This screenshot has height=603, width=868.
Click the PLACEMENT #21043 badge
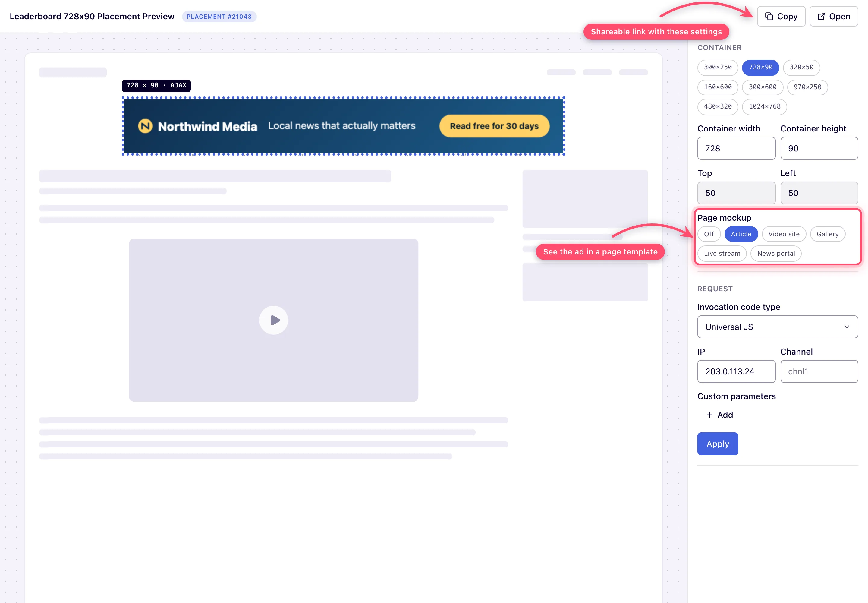[x=219, y=17]
